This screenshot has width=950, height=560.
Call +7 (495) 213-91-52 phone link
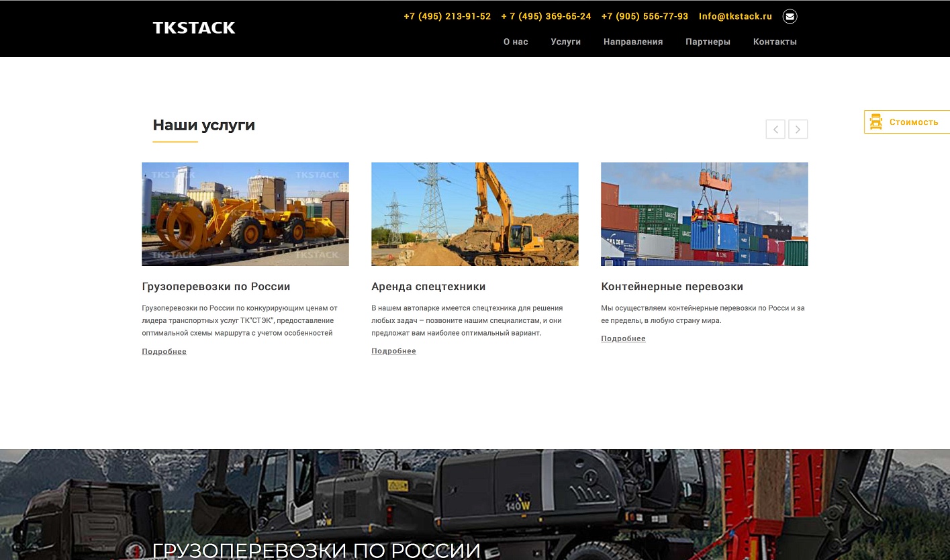447,16
